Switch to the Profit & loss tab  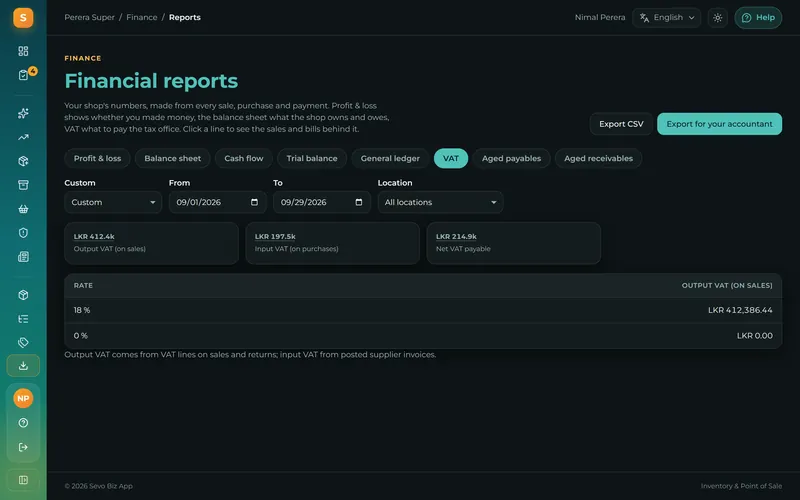point(97,158)
